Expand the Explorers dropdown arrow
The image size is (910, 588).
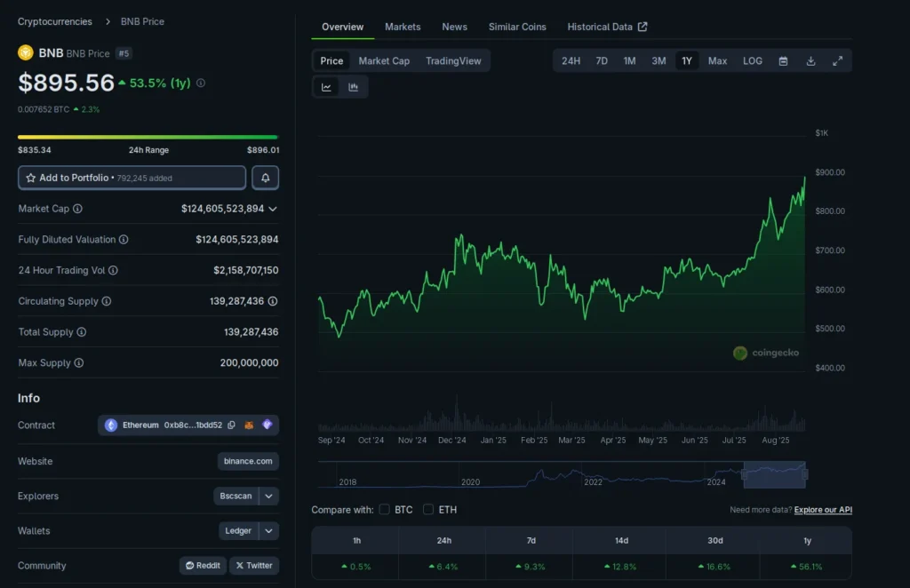point(268,496)
